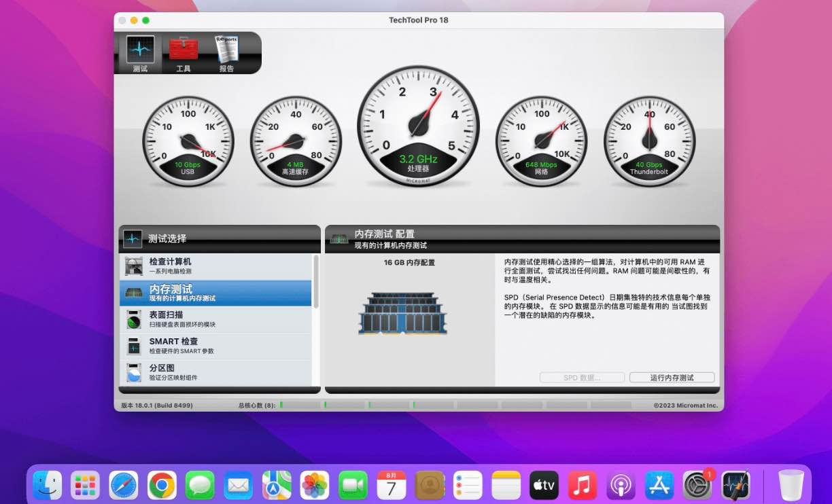This screenshot has height=504, width=832.
Task: Click the 网络 network speed gauge
Action: coord(541,141)
